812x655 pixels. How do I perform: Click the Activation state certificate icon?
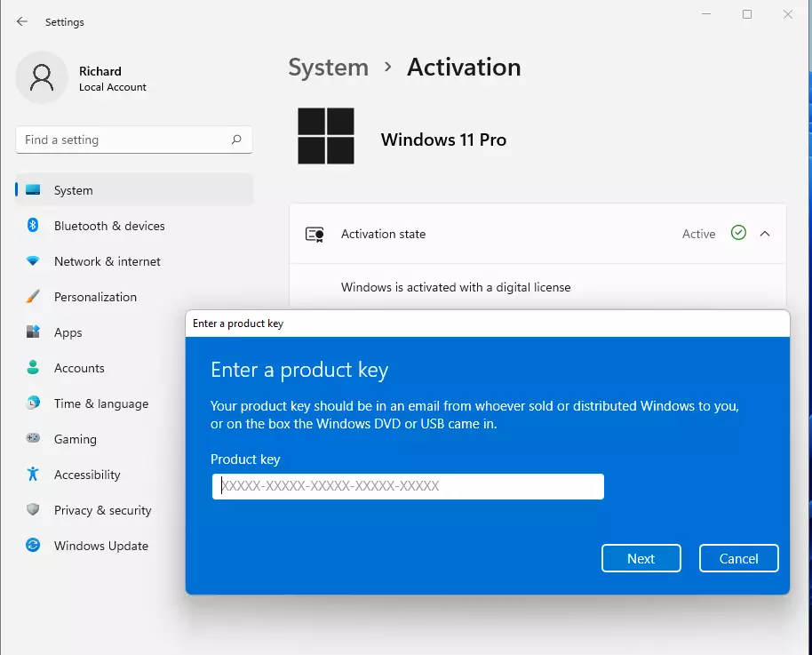314,235
